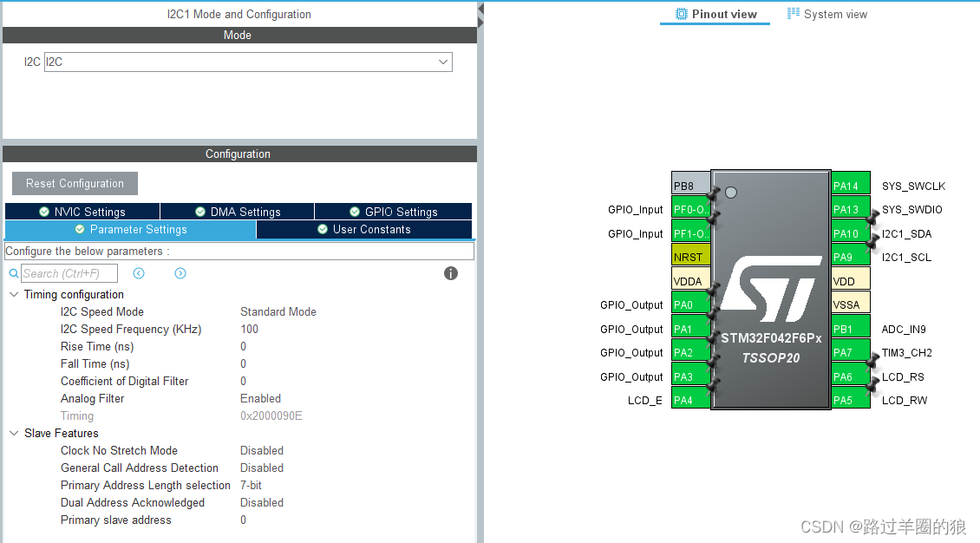Open NVIC Settings tab
Image resolution: width=980 pixels, height=543 pixels.
pyautogui.click(x=82, y=212)
